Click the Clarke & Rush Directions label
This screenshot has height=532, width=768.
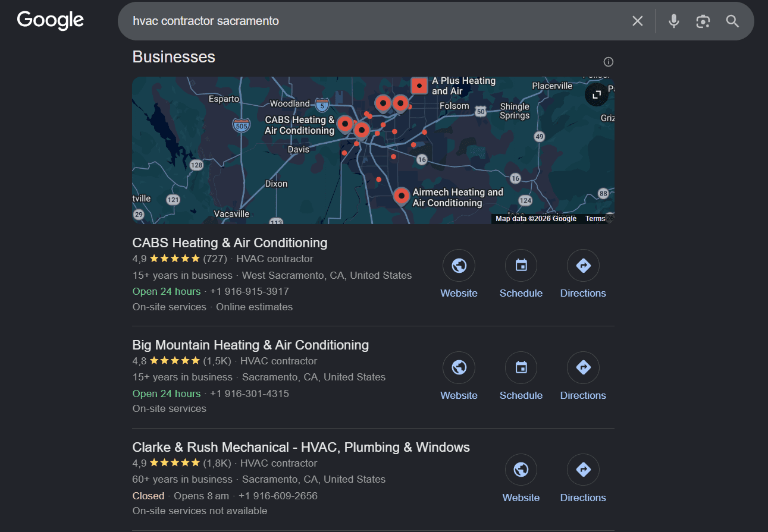(583, 498)
